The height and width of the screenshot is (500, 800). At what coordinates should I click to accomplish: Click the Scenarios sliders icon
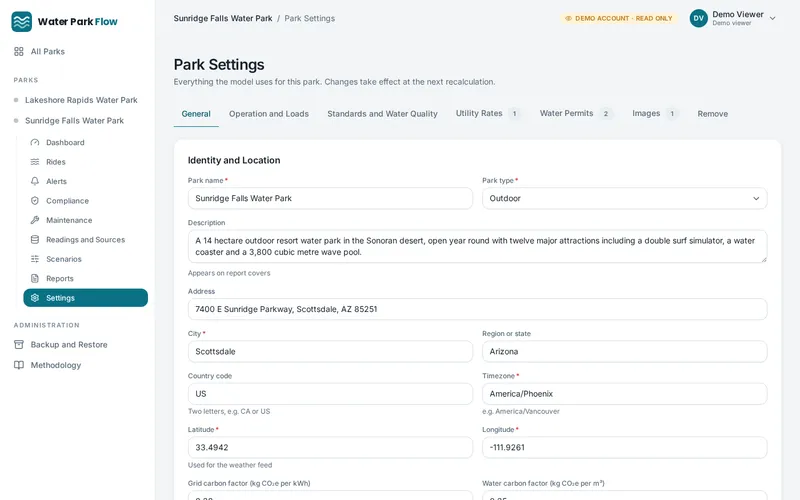[35, 259]
